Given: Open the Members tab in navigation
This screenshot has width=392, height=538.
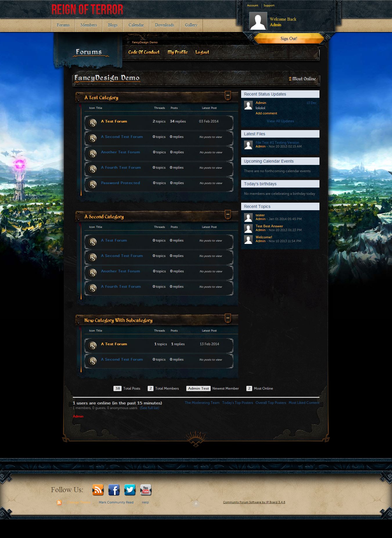Looking at the screenshot, I should pos(88,25).
